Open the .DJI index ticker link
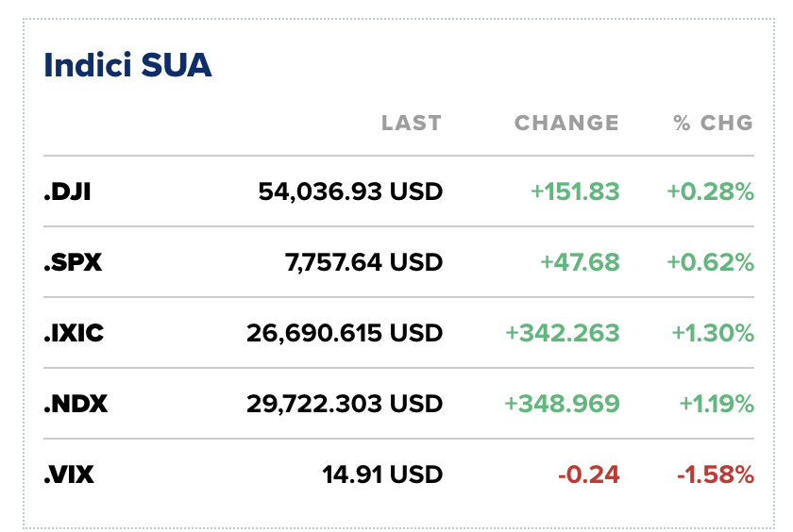The width and height of the screenshot is (793, 532). (x=67, y=191)
